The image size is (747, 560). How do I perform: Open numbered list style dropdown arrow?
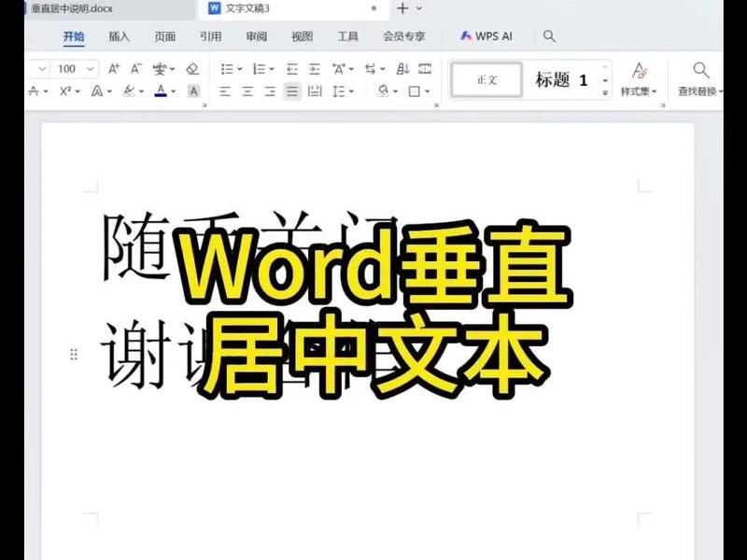tap(272, 69)
